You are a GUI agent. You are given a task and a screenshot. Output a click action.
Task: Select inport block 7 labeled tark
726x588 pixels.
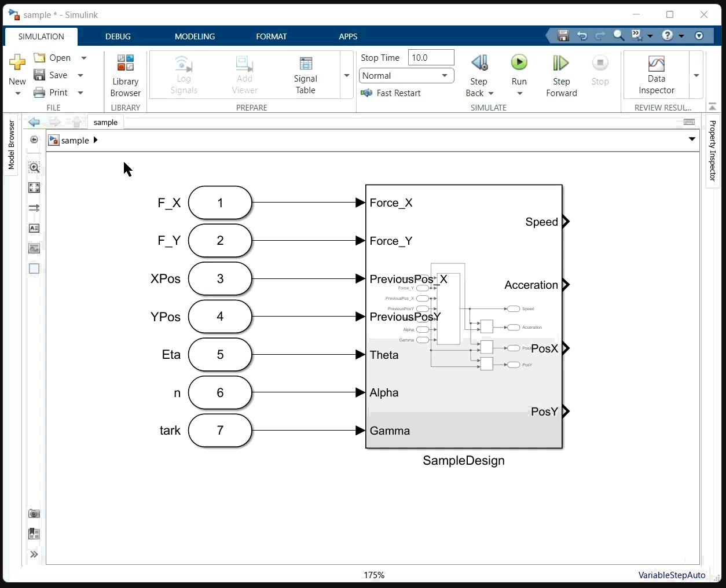coord(220,430)
